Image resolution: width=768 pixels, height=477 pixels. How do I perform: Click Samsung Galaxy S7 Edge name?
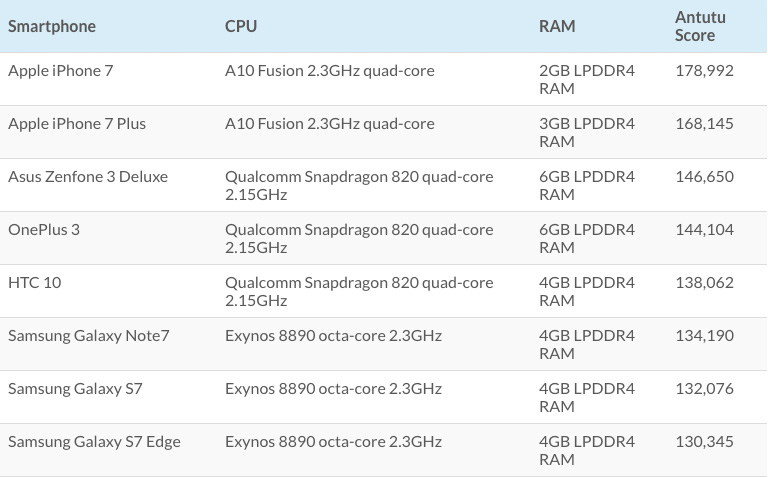[94, 442]
